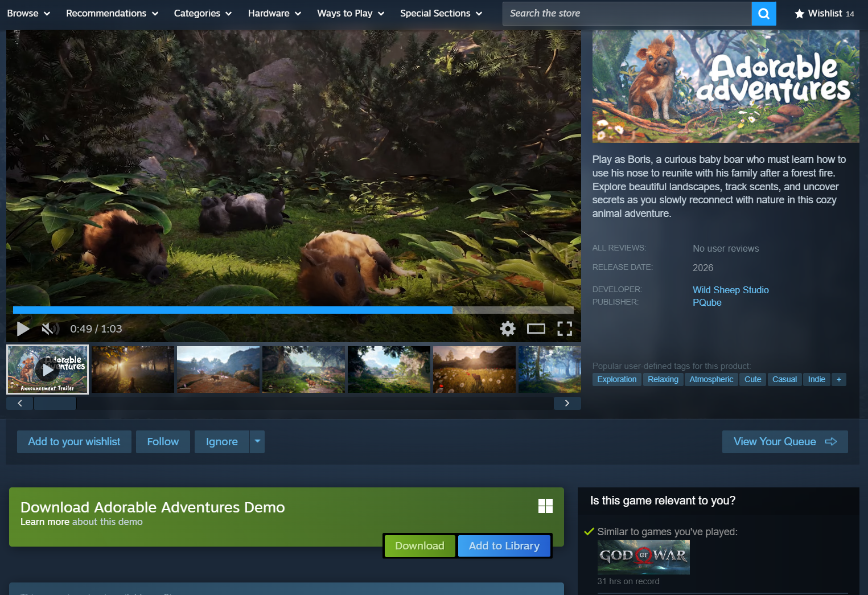Unmute the trailer audio
Viewport: 868px width, 595px height.
point(50,329)
